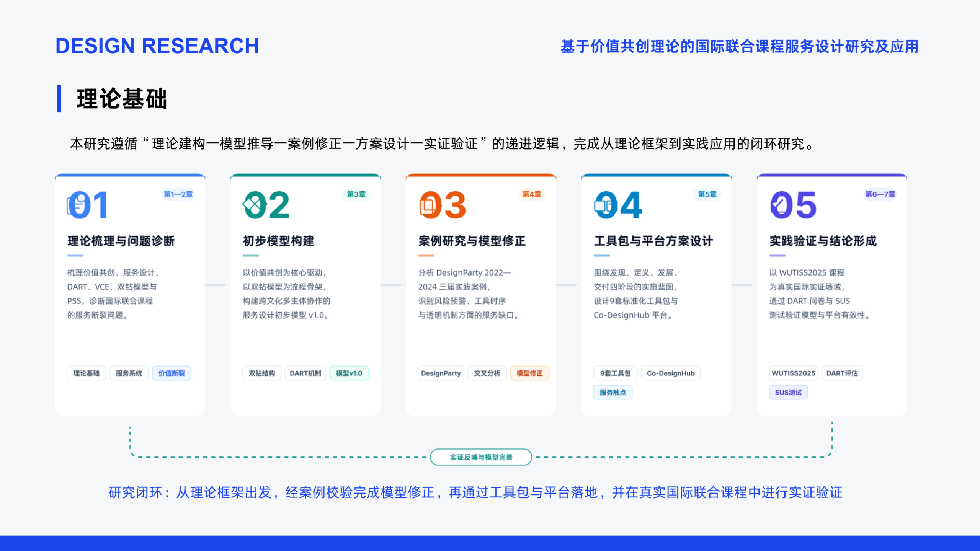The width and height of the screenshot is (980, 551).
Task: Click the green 模型v1.0 tag
Action: point(349,373)
